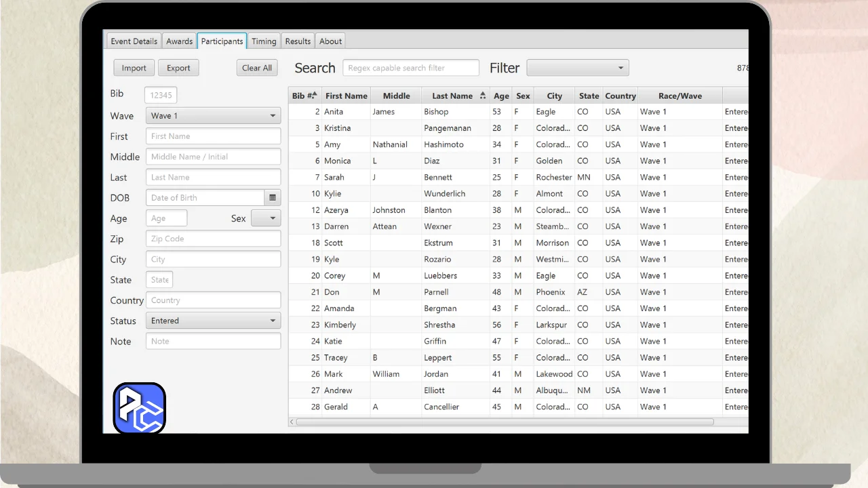
Task: Open the DOB calendar picker icon
Action: pos(273,198)
